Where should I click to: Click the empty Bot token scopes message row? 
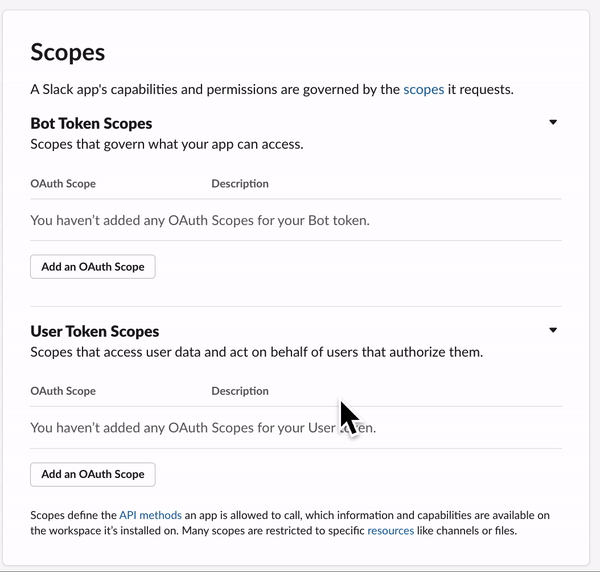click(x=200, y=220)
